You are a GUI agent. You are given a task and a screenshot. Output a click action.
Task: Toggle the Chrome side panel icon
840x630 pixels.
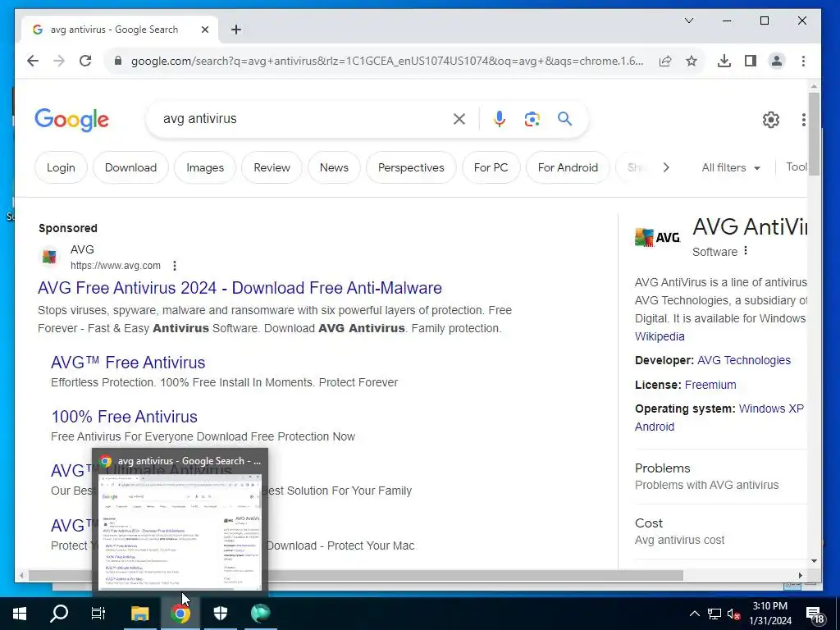point(751,61)
